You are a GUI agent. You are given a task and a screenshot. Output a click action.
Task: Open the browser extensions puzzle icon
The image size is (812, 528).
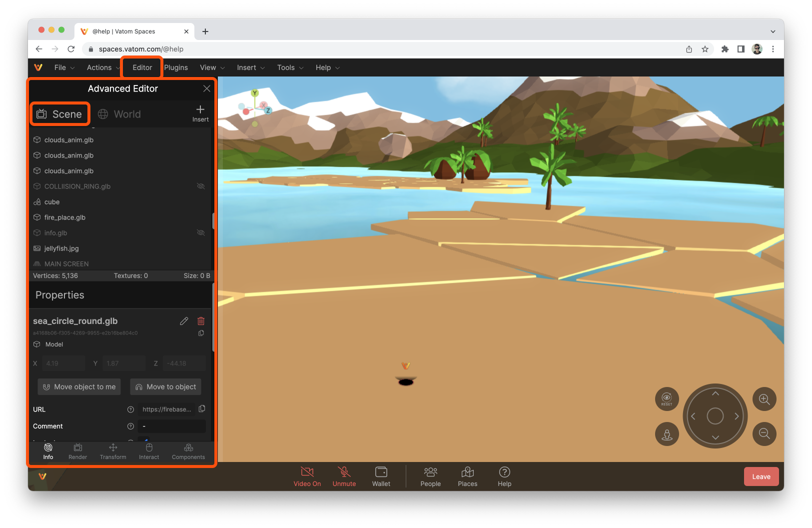pos(725,49)
